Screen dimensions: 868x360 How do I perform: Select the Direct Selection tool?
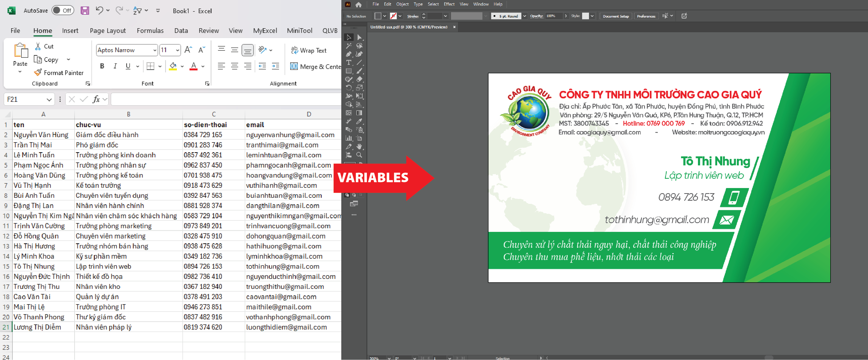[359, 37]
